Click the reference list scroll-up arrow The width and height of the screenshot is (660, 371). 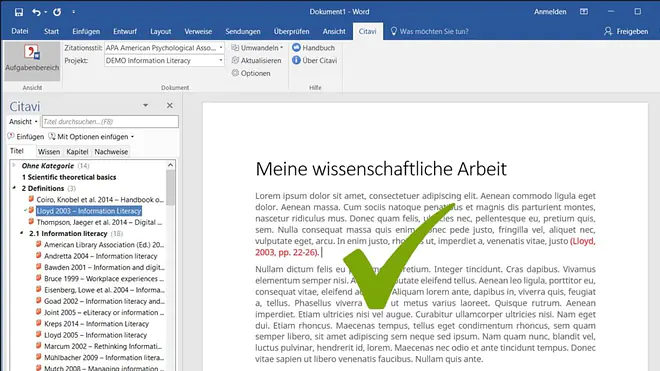(x=170, y=165)
